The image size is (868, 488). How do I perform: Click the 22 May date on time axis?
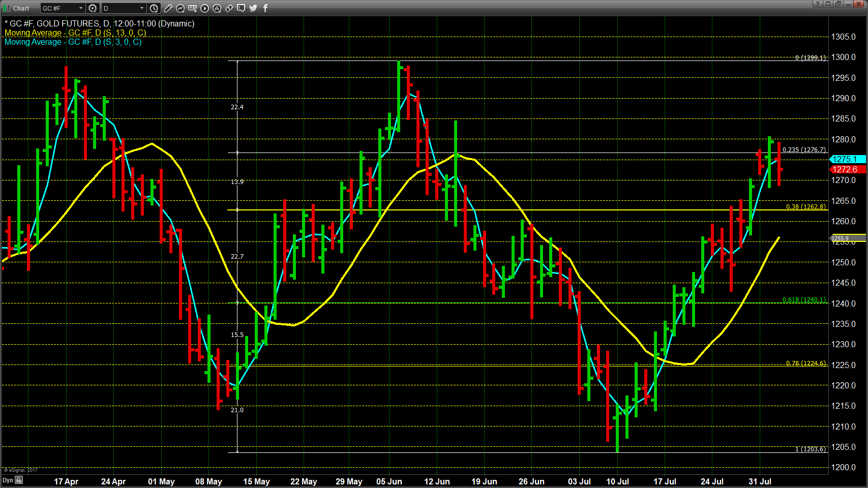tap(304, 481)
